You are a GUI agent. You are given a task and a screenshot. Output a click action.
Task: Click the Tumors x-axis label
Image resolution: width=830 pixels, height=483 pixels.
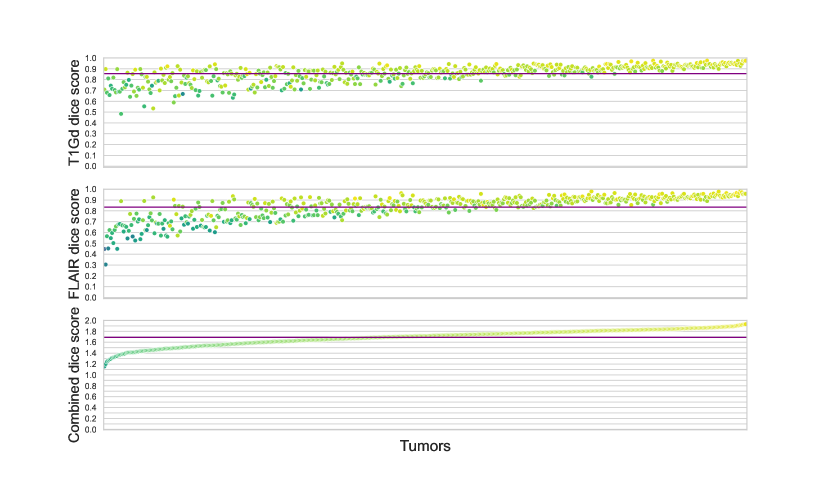point(425,446)
